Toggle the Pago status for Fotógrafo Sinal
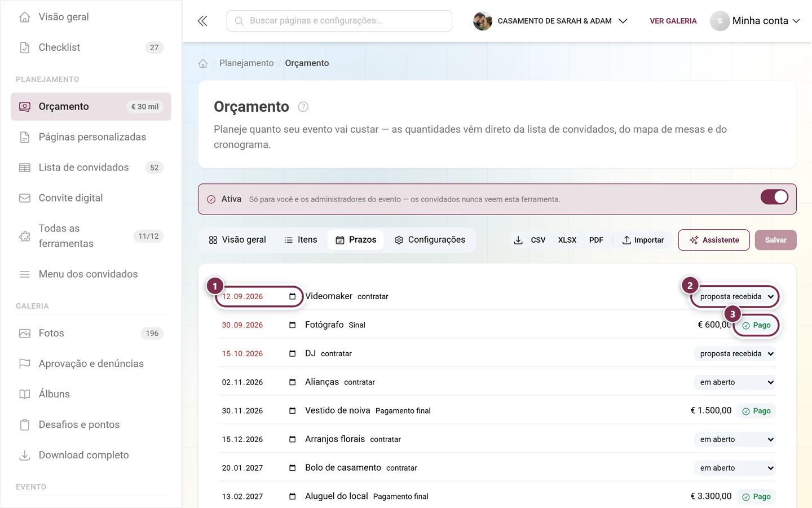Viewport: 812px width, 508px height. 756,325
